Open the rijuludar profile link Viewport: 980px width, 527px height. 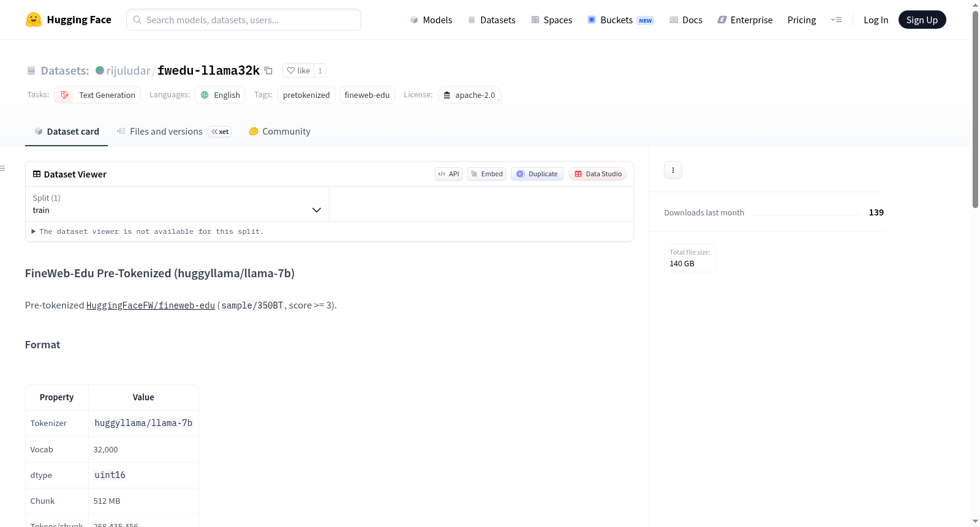click(129, 70)
